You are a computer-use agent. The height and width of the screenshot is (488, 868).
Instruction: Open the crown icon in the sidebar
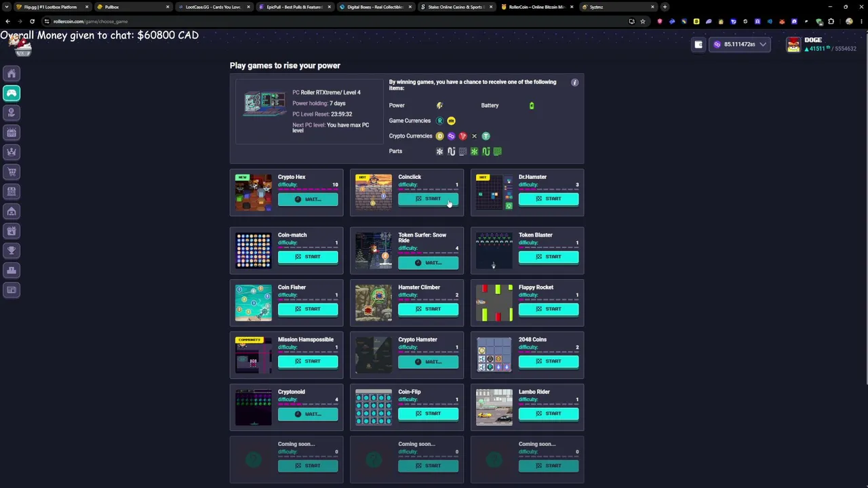[12, 152]
